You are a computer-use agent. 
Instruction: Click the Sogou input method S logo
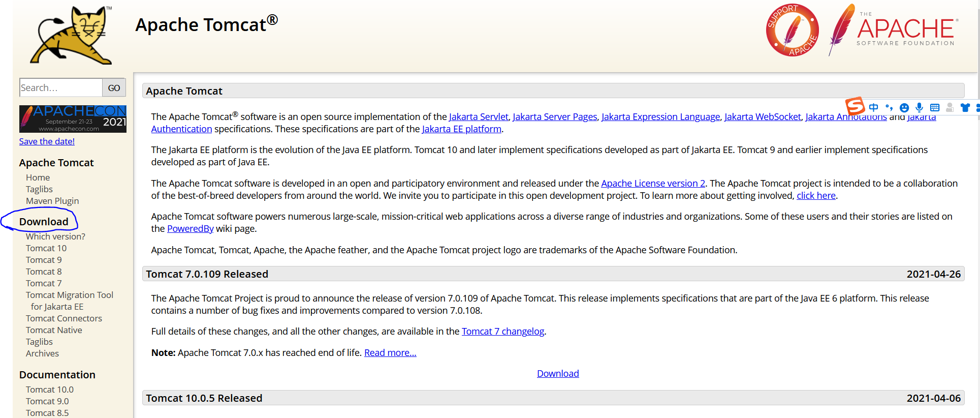click(855, 106)
